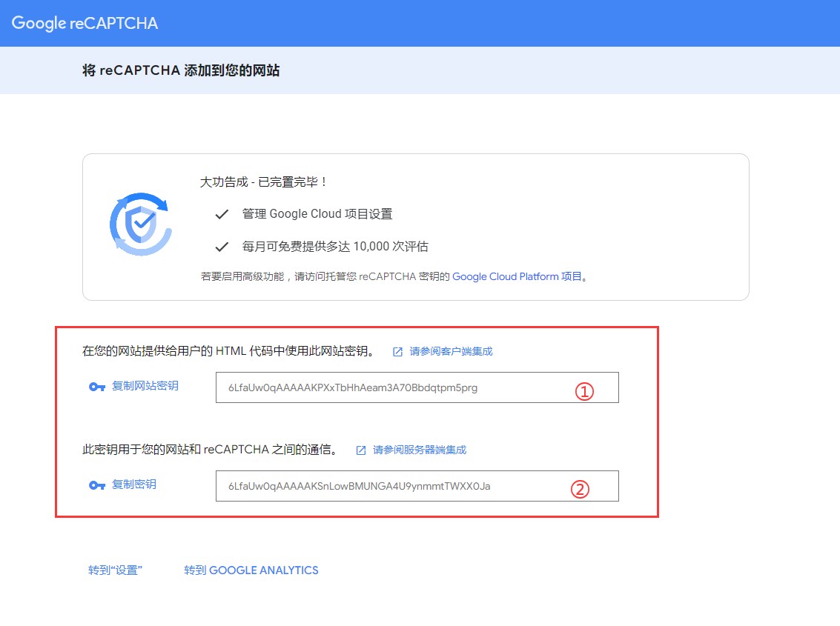Click checkmark next to 每月可免费提供多达 10,000 次评估

tap(222, 247)
